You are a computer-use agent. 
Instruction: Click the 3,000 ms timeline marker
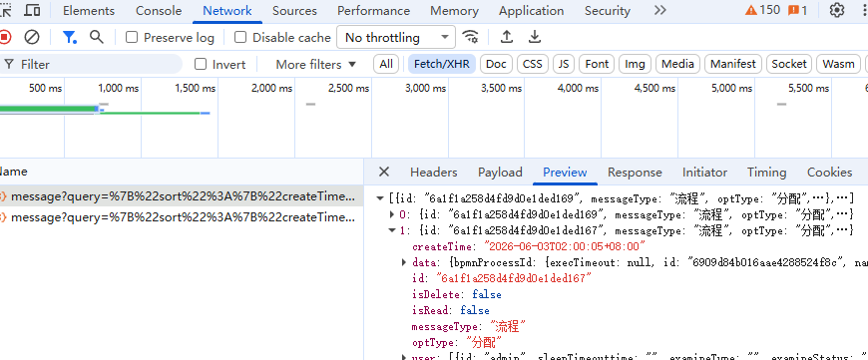[x=426, y=88]
